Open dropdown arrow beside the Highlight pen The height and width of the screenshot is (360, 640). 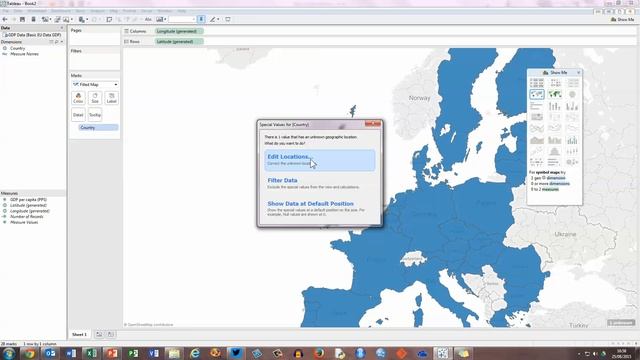click(x=218, y=19)
